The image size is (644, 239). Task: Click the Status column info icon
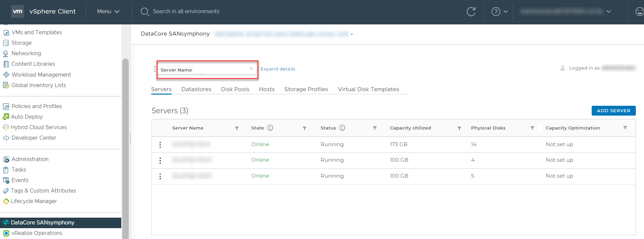[x=342, y=128]
